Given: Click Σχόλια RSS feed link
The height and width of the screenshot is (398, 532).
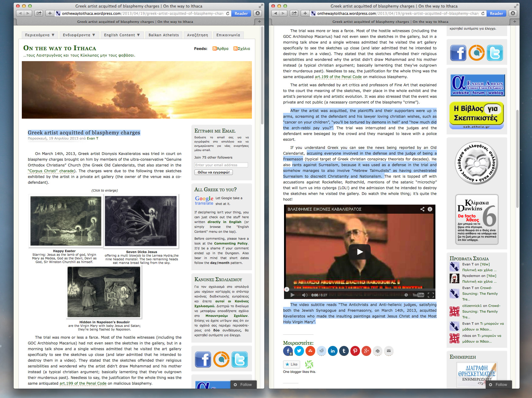Looking at the screenshot, I should click(242, 48).
